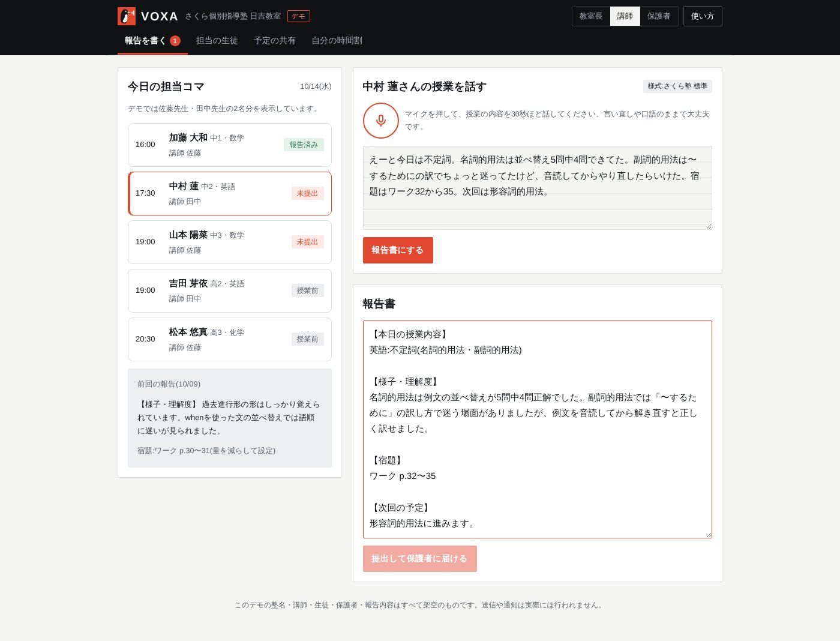Screen dimensions: 840x641
Task: Click the 未提出 badge on 中村 蓮's row
Action: click(x=307, y=193)
